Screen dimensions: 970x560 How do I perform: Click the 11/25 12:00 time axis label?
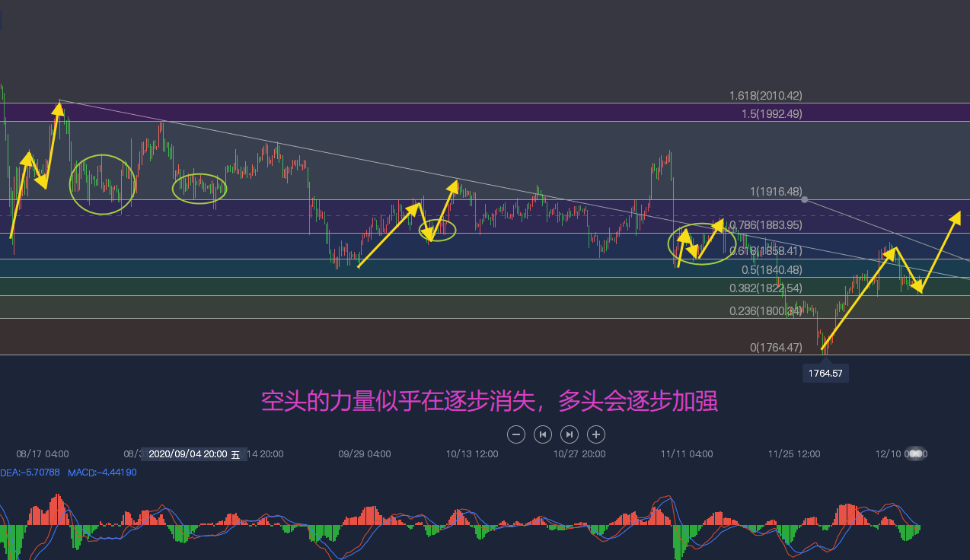pyautogui.click(x=794, y=454)
